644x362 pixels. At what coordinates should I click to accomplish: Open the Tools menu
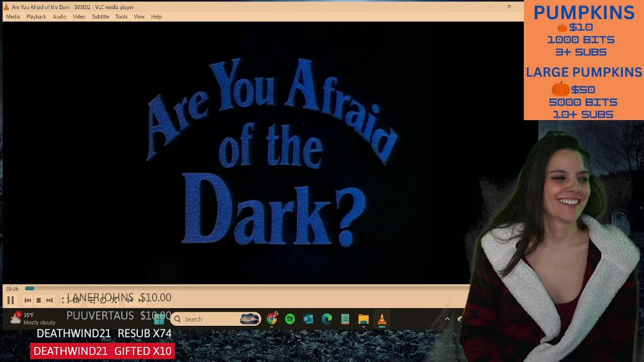tap(121, 17)
